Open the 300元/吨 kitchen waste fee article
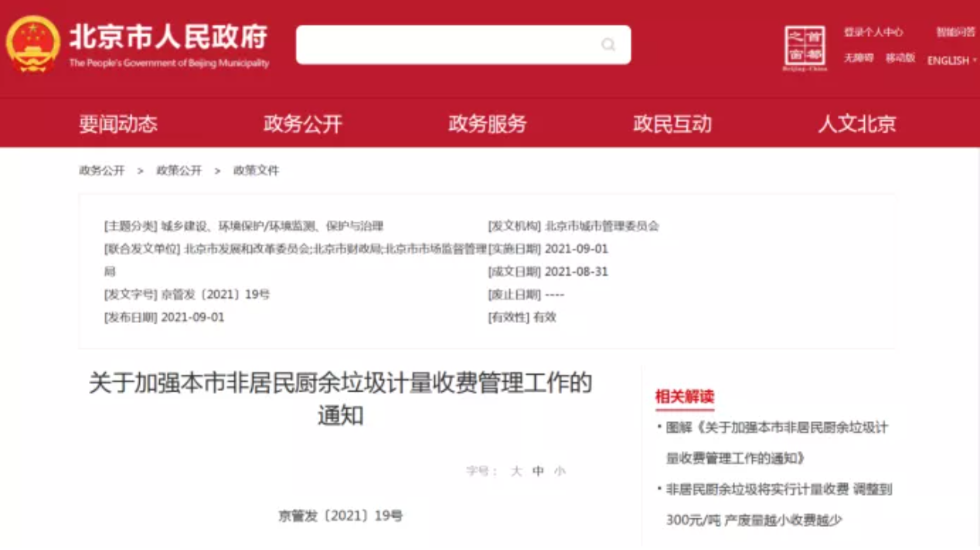The width and height of the screenshot is (980, 550). click(771, 502)
